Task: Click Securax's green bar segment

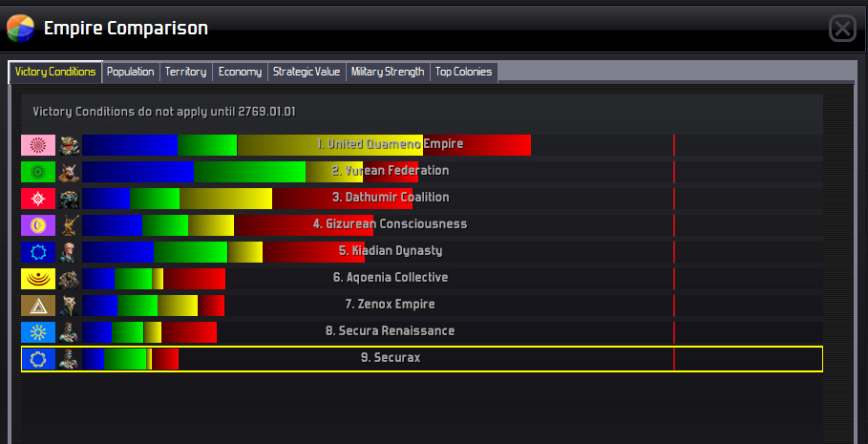Action: coord(125,359)
